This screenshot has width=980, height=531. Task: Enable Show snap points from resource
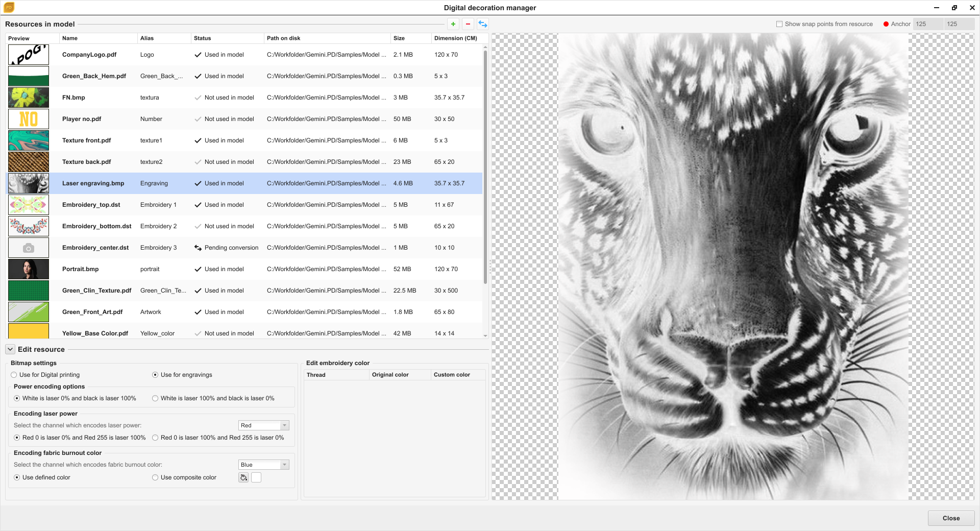pos(779,24)
